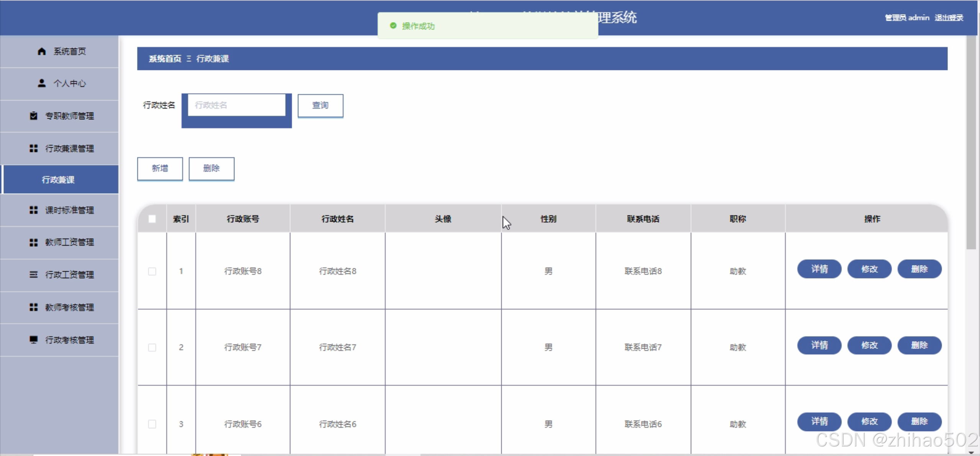The width and height of the screenshot is (980, 456).
Task: Click the home icon beside 系统首页
Action: [42, 51]
